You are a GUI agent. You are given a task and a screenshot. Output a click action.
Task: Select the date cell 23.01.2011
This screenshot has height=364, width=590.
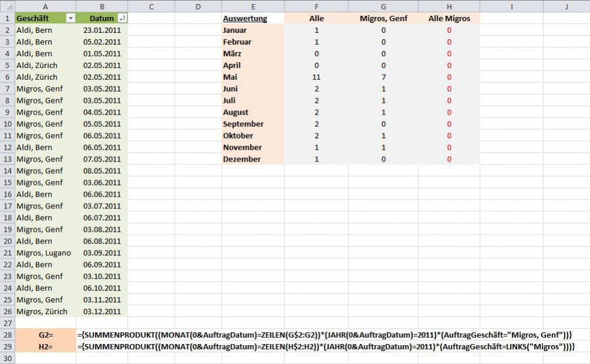tap(102, 30)
